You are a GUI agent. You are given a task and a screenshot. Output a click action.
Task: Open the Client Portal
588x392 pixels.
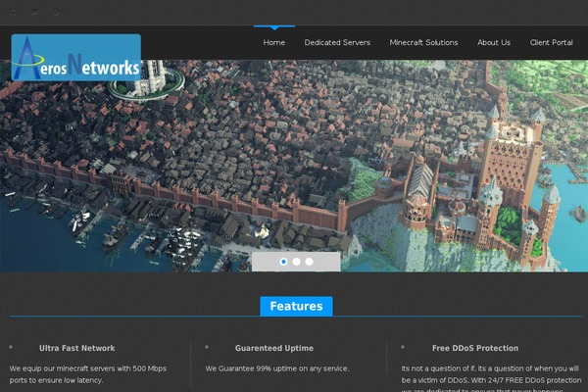[x=551, y=43]
